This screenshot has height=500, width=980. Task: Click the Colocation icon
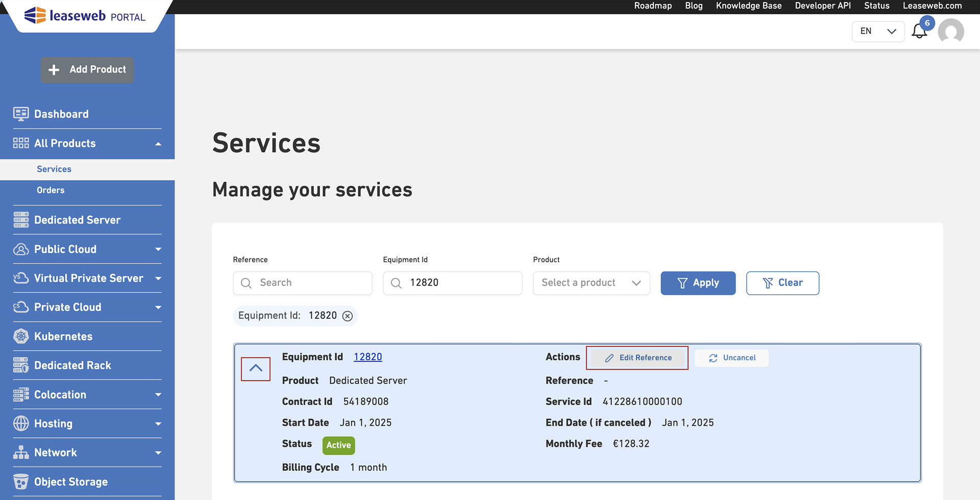[21, 394]
